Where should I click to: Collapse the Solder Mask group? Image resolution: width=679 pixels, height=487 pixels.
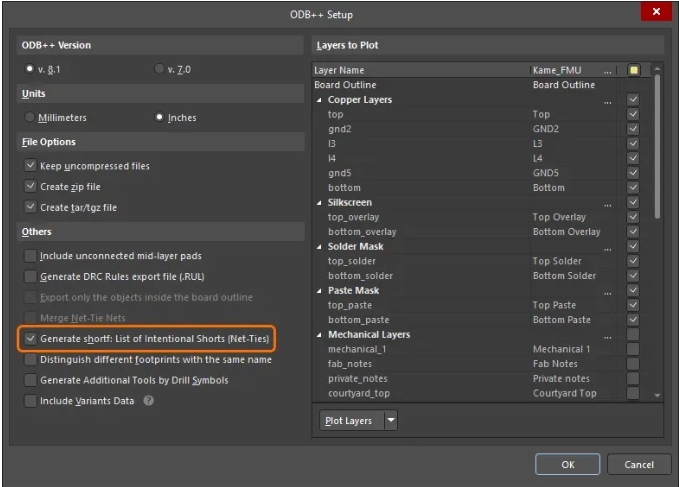pos(319,247)
